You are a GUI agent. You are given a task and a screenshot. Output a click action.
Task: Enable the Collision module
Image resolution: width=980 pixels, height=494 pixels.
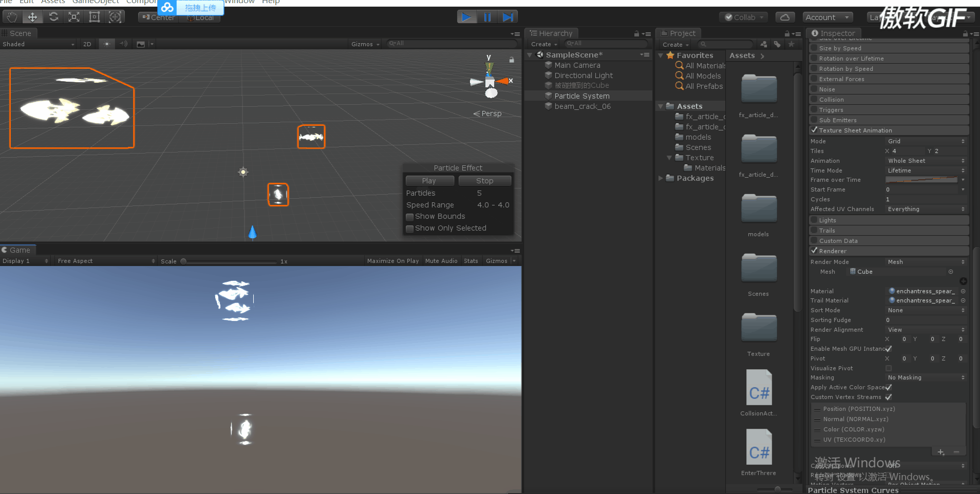click(x=814, y=100)
